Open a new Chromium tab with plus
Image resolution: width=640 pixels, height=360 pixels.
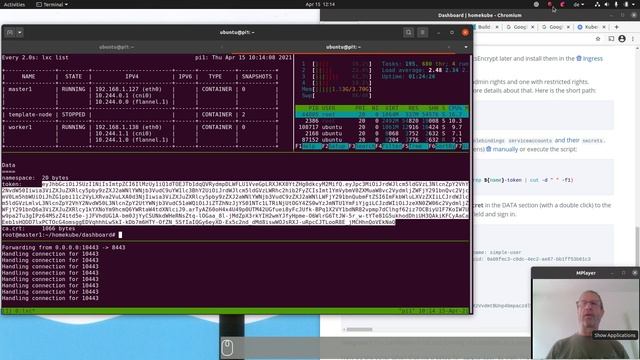616,27
